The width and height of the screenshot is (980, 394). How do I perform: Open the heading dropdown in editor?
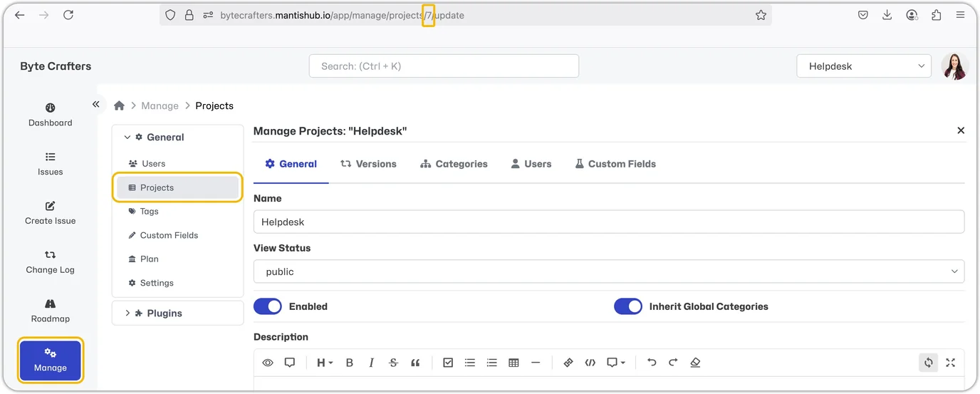tap(325, 363)
